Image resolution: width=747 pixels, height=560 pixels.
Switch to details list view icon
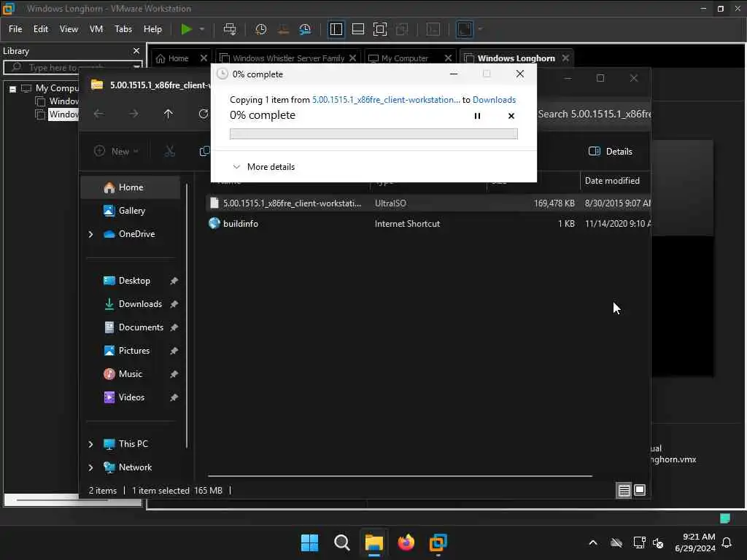[x=624, y=490]
